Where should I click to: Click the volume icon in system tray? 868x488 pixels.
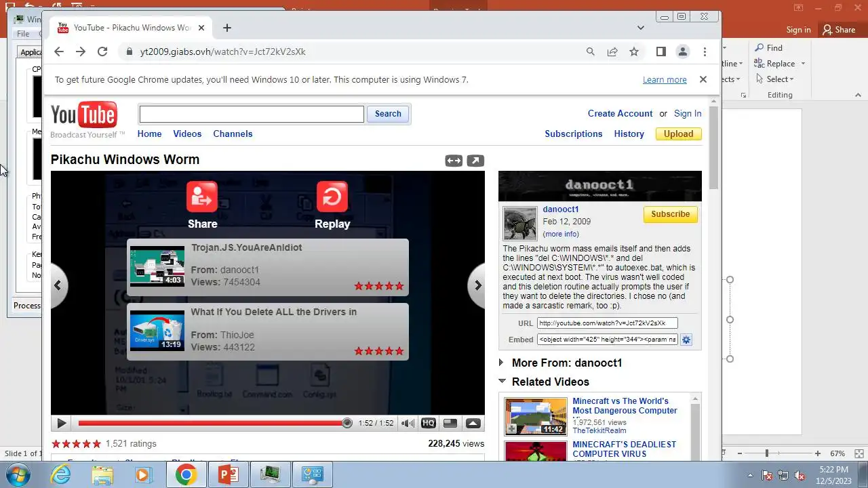click(800, 475)
